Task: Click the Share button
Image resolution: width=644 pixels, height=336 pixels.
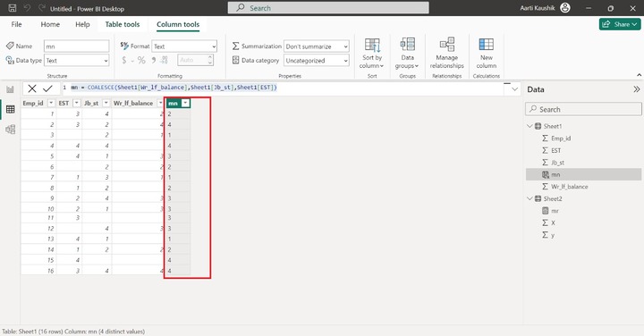Action: pos(620,24)
